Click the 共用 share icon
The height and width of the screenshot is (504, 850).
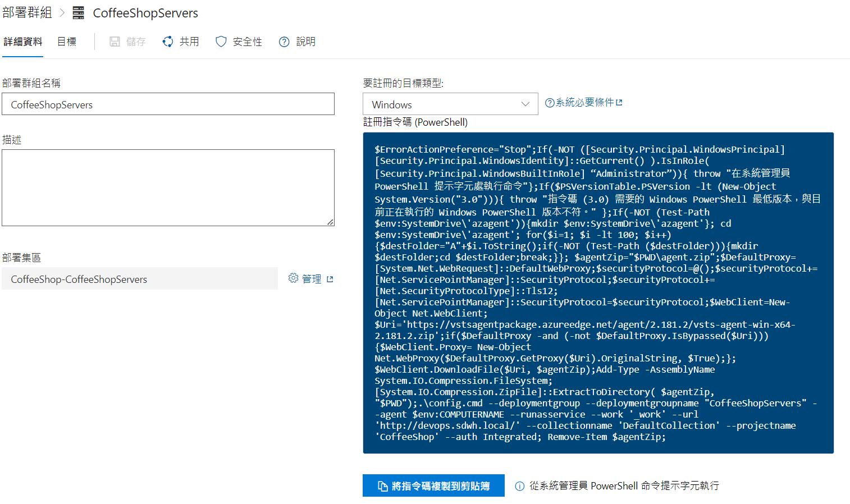pos(168,42)
